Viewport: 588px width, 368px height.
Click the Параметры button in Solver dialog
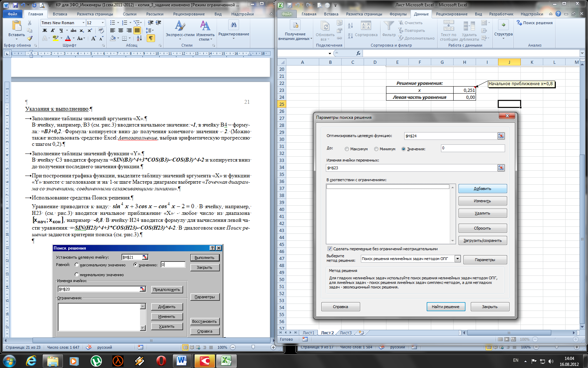tap(485, 260)
